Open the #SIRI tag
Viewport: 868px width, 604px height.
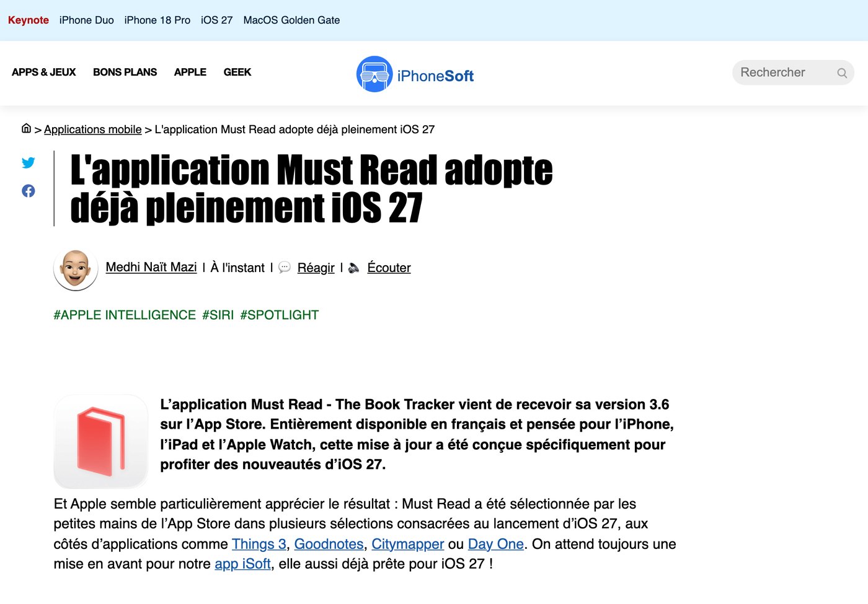coord(218,315)
